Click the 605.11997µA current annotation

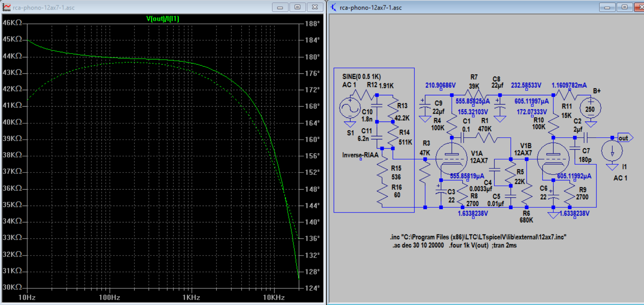click(532, 101)
